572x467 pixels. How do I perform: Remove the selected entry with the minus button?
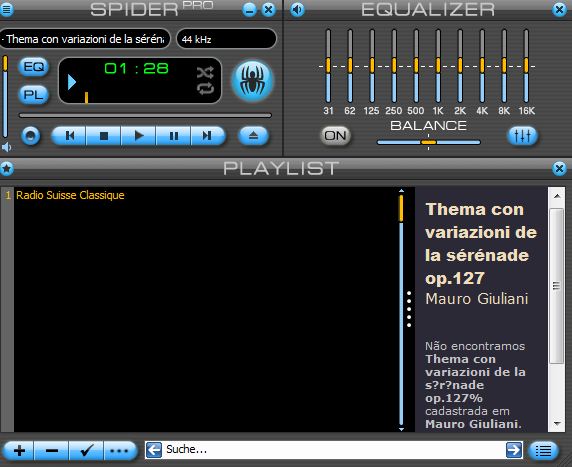(51, 451)
